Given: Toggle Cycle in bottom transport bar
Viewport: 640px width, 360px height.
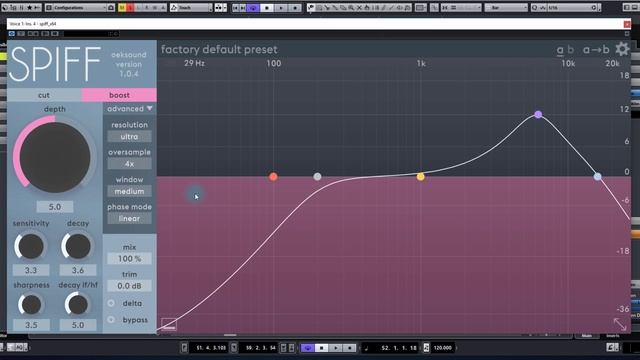Looking at the screenshot, I should (308, 348).
